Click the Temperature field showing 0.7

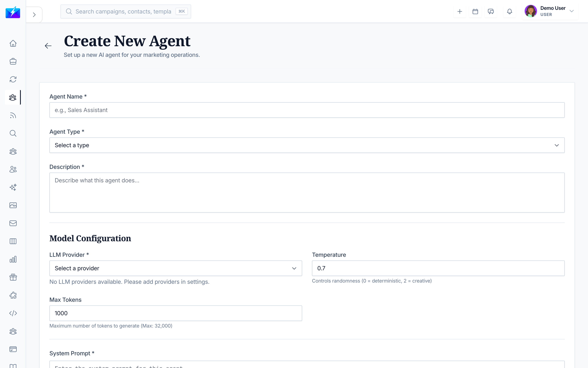(x=438, y=268)
